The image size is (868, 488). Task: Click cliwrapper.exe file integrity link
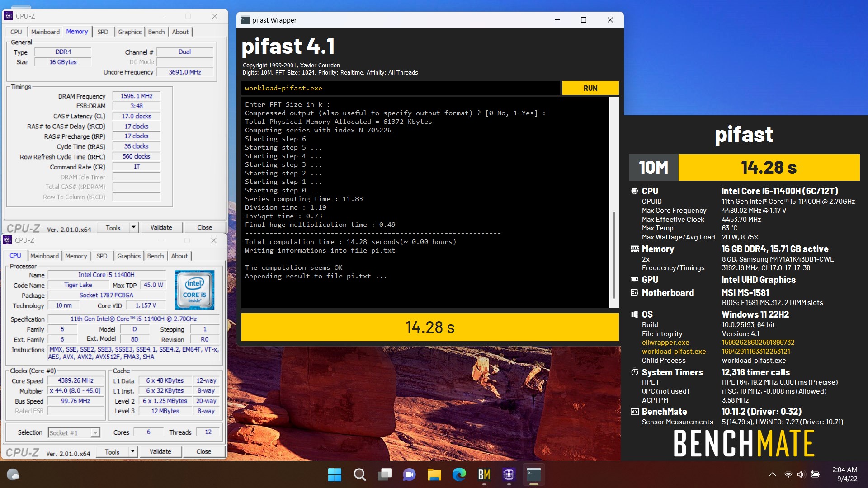click(x=665, y=343)
